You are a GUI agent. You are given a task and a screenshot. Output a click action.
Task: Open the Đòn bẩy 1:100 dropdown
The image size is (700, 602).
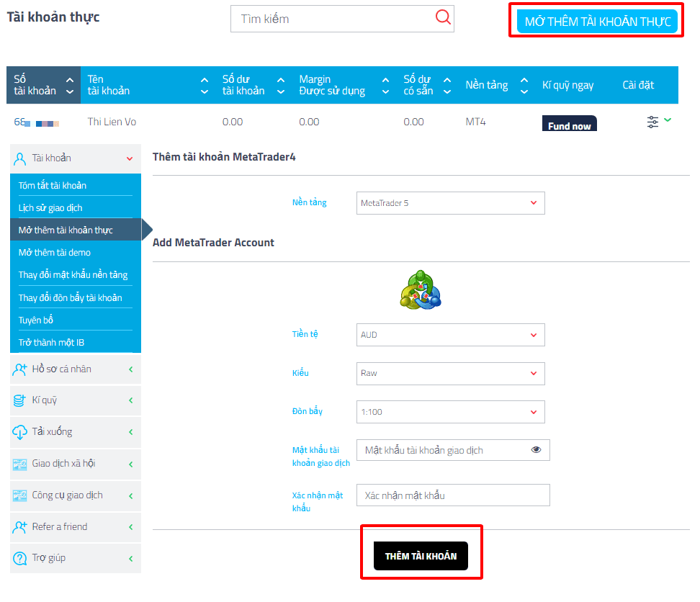click(450, 411)
